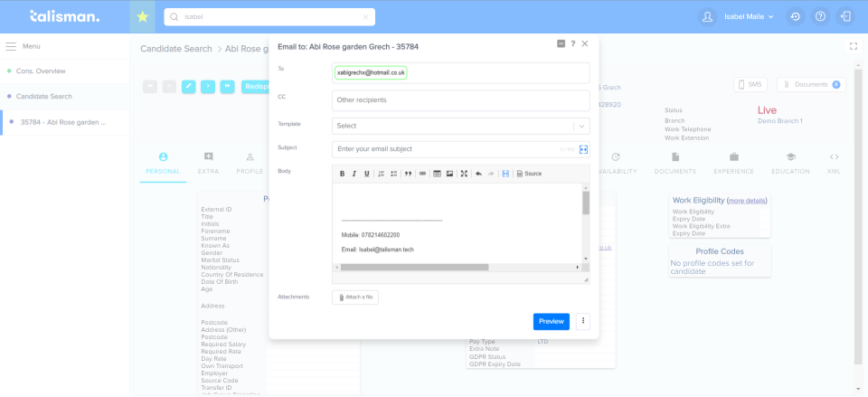The height and width of the screenshot is (397, 868).
Task: Click xabigrechx@hotmail.co.uk recipient tag
Action: 371,72
